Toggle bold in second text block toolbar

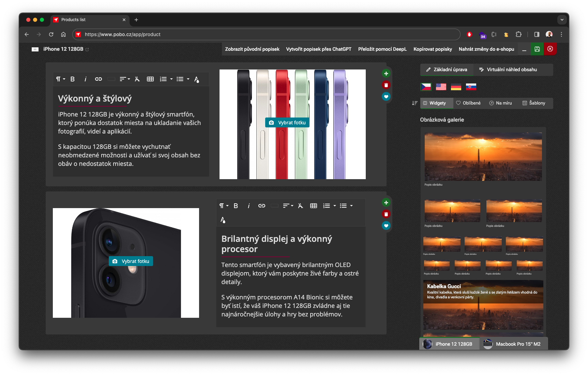coord(236,206)
